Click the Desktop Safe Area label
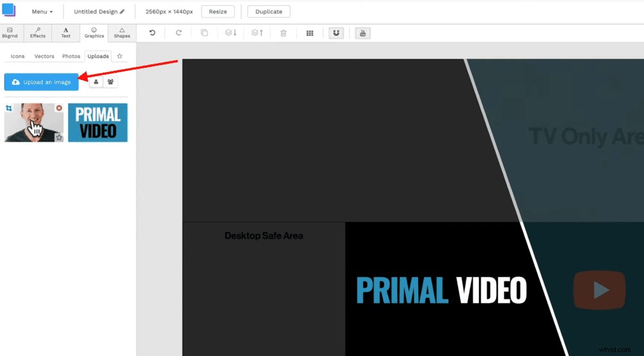Viewport: 644px width, 356px height. (263, 236)
